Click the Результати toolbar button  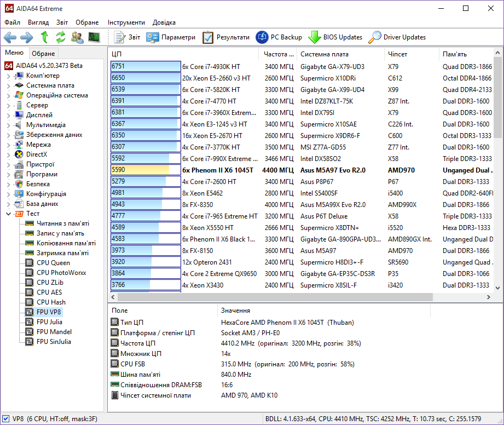226,37
